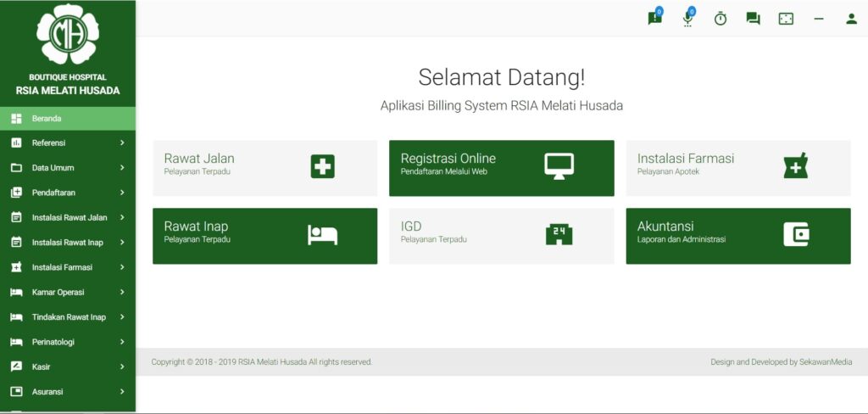868x414 pixels.
Task: Click the Instalasi Rawat Inap calendar icon
Action: point(17,242)
